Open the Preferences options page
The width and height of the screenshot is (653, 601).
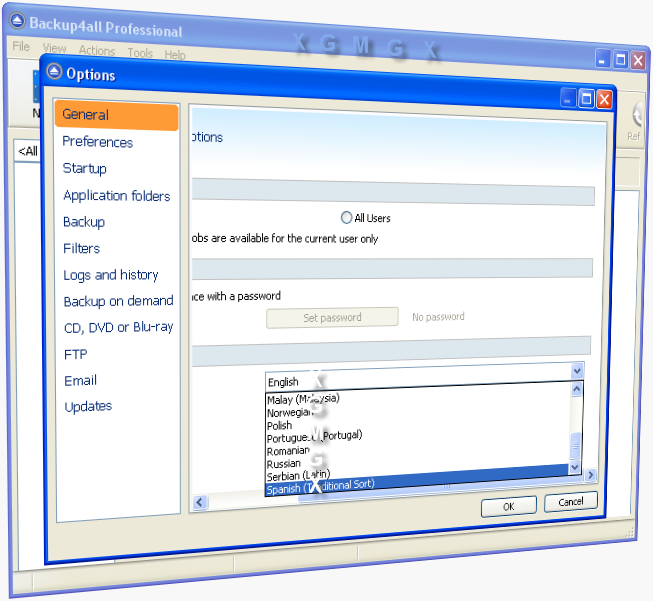click(x=97, y=142)
